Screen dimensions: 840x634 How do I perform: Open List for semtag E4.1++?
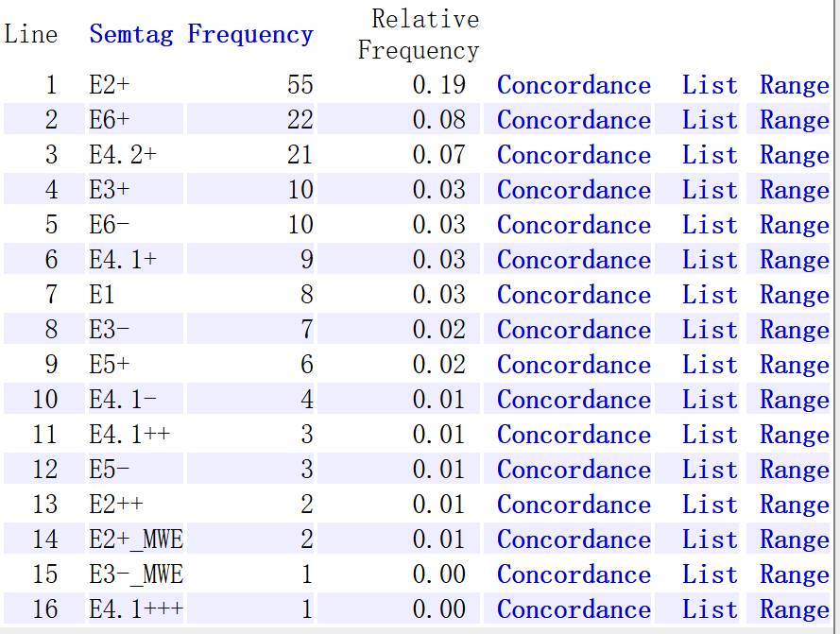tap(710, 435)
